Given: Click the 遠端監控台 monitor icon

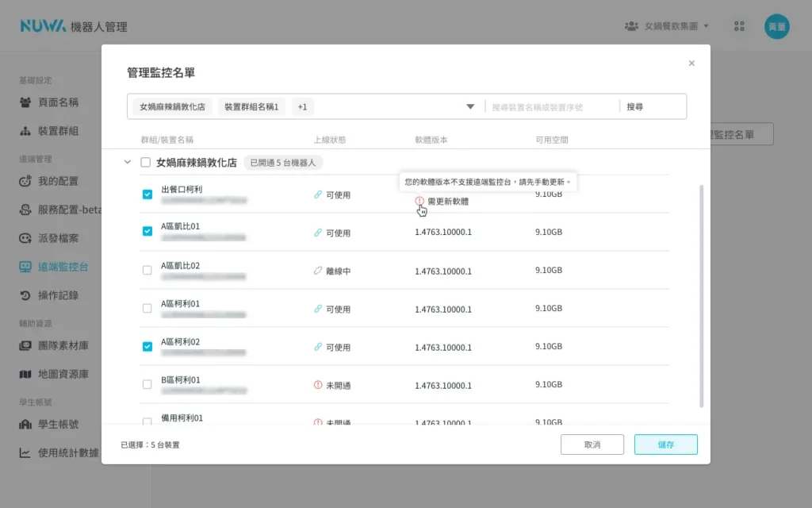Looking at the screenshot, I should (x=25, y=267).
